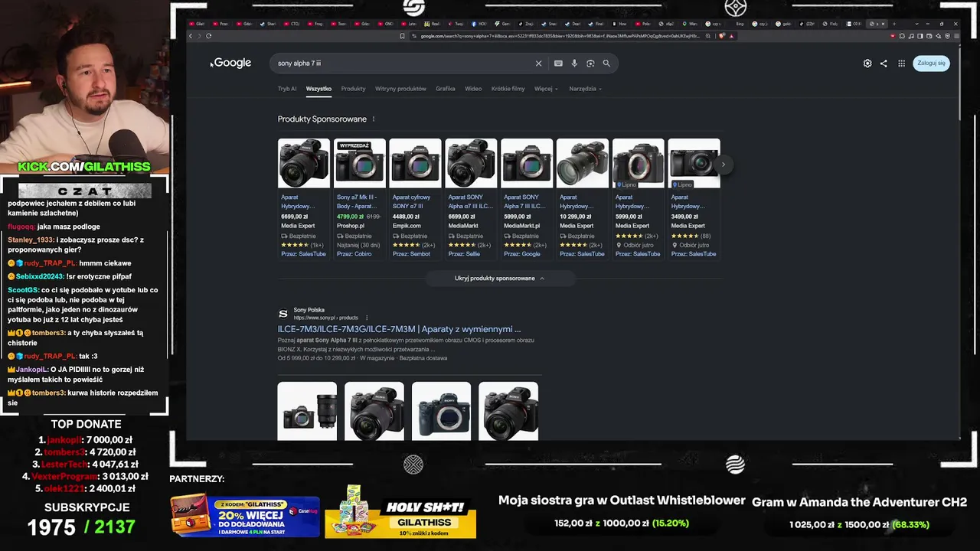Open the Empik.com camera product image
This screenshot has height=551, width=980.
[x=415, y=163]
